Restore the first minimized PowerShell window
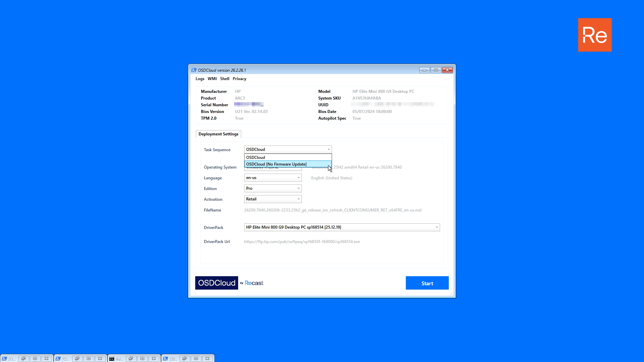This screenshot has width=644, height=362. (x=23, y=359)
